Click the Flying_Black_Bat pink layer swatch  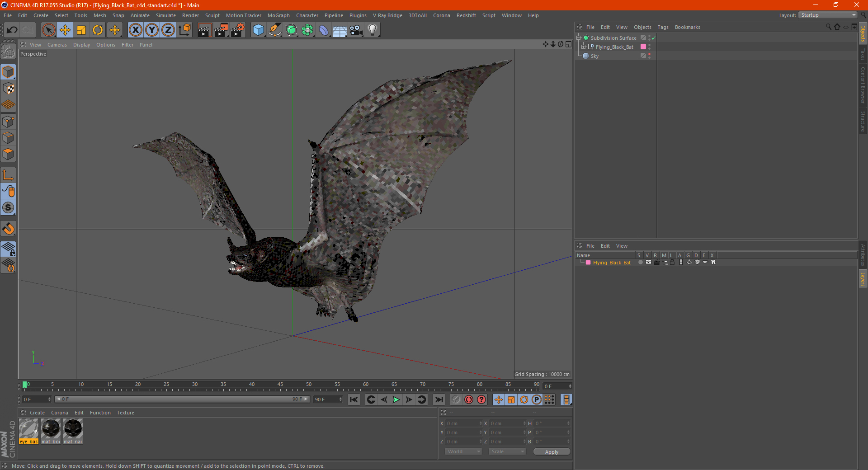[643, 47]
